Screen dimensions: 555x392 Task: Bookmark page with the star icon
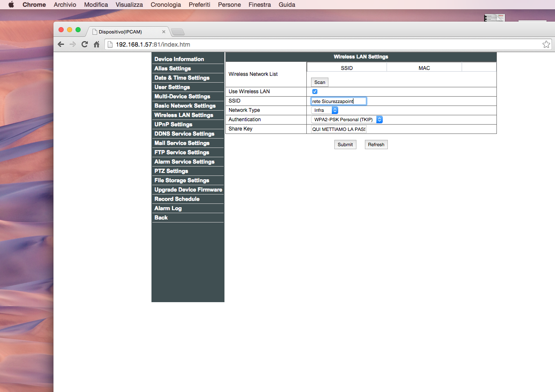(x=546, y=44)
